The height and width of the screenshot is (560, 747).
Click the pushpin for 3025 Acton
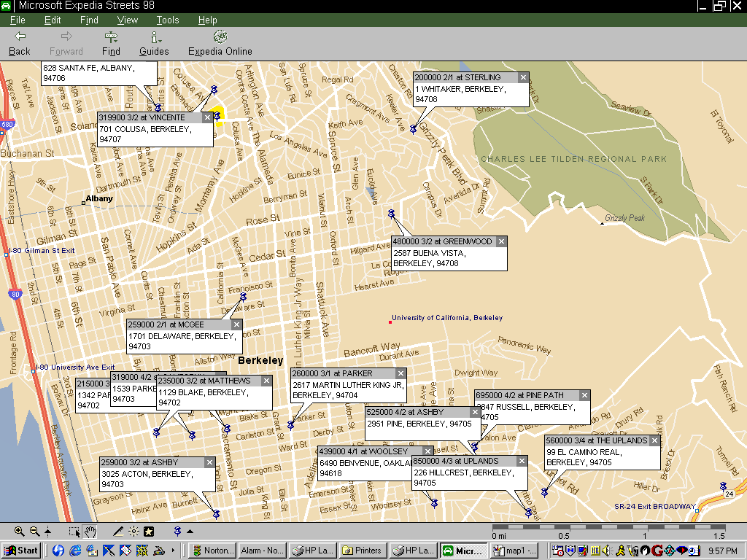pos(216,514)
